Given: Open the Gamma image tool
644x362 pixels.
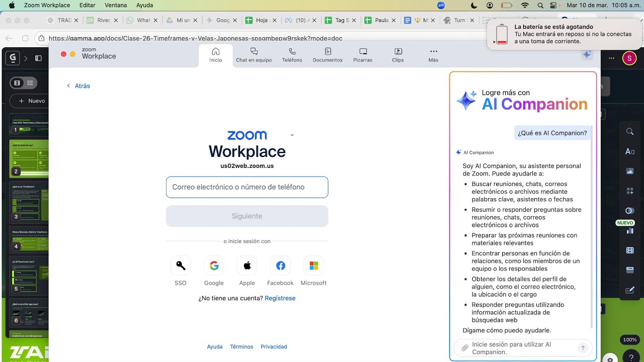Looking at the screenshot, I should 630,171.
